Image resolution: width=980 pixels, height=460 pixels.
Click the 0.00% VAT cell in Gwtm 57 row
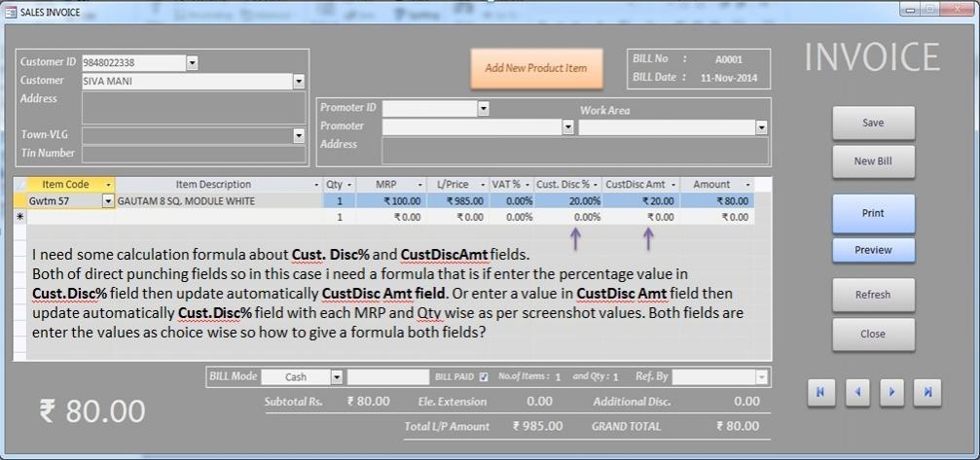tap(512, 201)
